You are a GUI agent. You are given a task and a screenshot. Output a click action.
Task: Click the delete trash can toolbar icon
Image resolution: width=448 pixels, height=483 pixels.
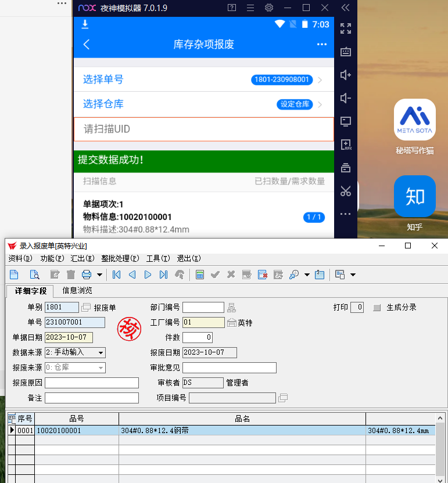tap(71, 275)
